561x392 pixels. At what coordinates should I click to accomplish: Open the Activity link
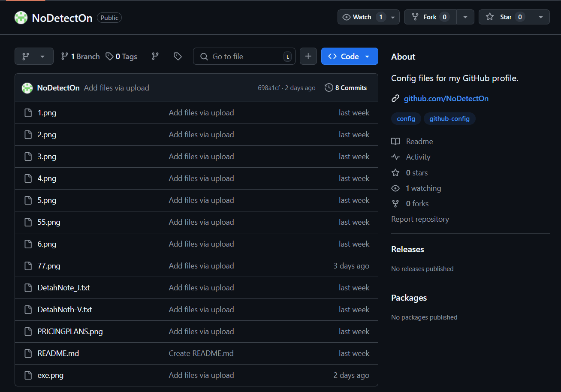point(418,157)
